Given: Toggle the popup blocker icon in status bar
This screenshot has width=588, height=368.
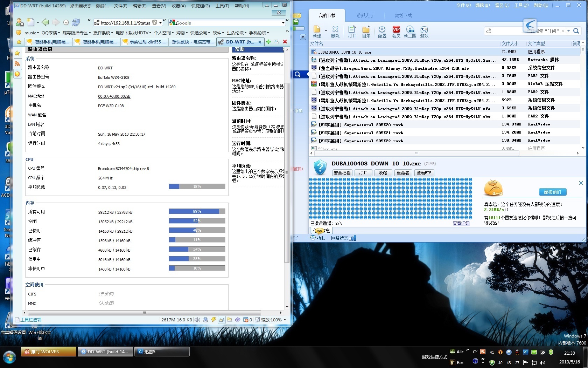Looking at the screenshot, I should pos(246,320).
